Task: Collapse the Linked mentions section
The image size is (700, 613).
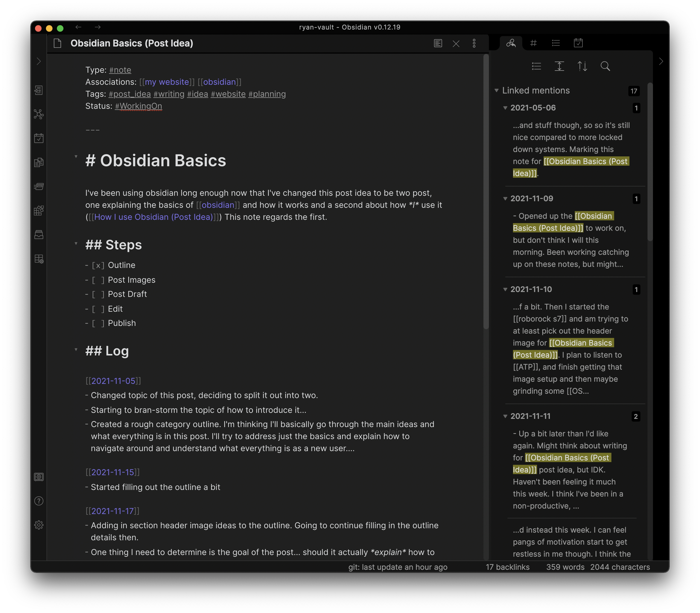Action: [497, 91]
